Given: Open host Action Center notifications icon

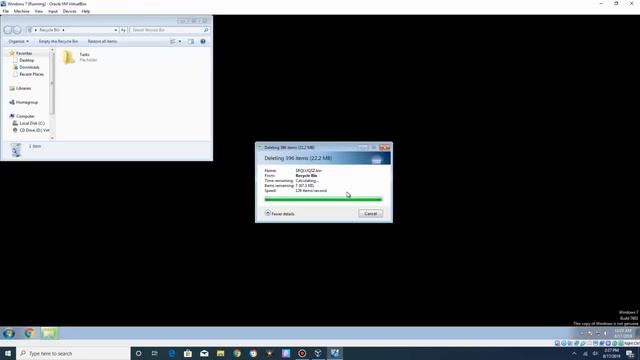Looking at the screenshot, I should [x=630, y=353].
